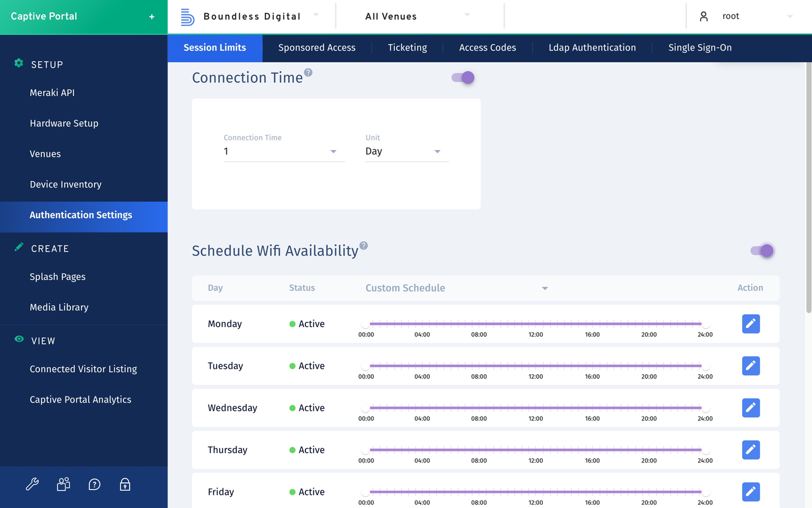The width and height of the screenshot is (812, 508).
Task: Go to Splash Pages in the sidebar
Action: tap(57, 277)
